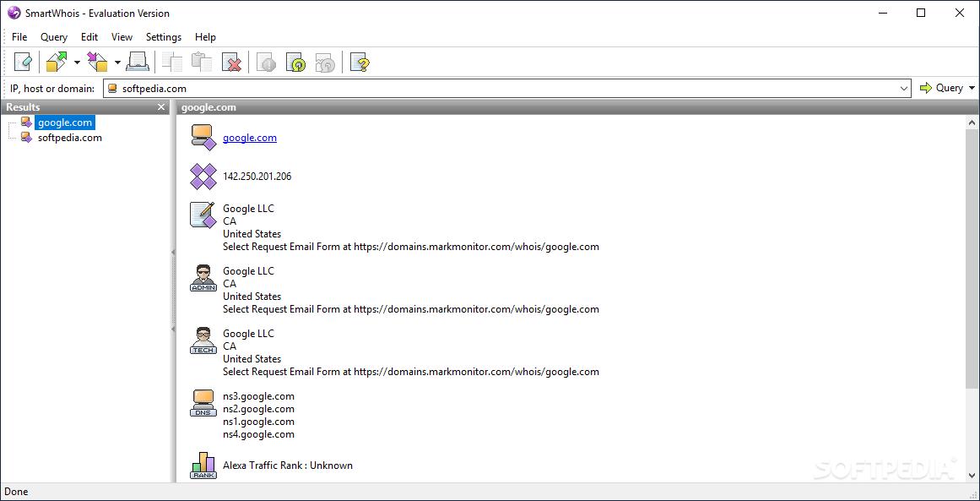Open the dropdown arrow beside the Save icon
The width and height of the screenshot is (980, 501).
coord(117,62)
